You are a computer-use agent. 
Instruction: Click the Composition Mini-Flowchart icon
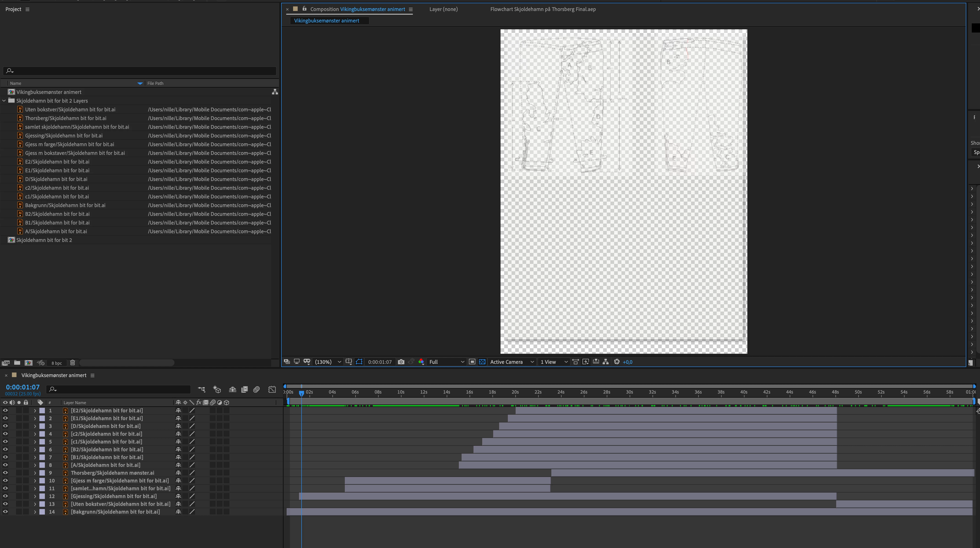pos(202,389)
